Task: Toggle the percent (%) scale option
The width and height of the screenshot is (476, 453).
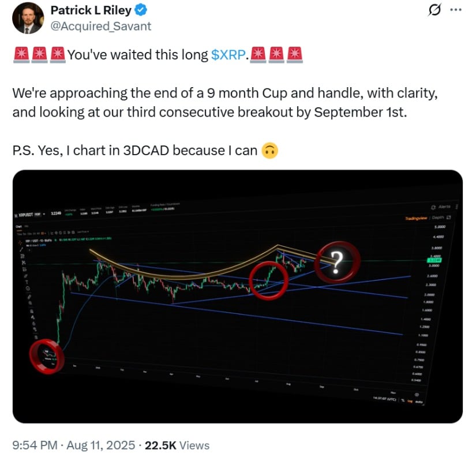Action: pyautogui.click(x=402, y=400)
